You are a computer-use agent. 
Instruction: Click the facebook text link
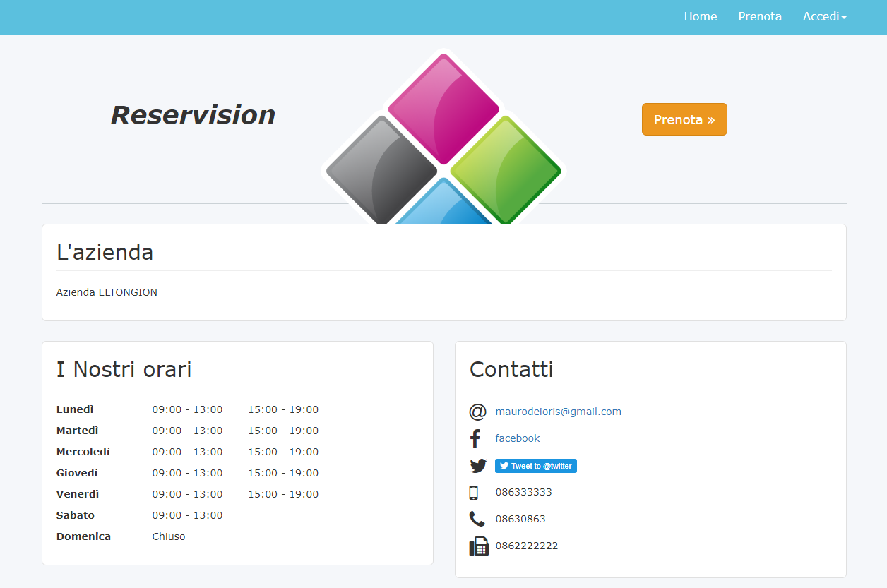[518, 438]
